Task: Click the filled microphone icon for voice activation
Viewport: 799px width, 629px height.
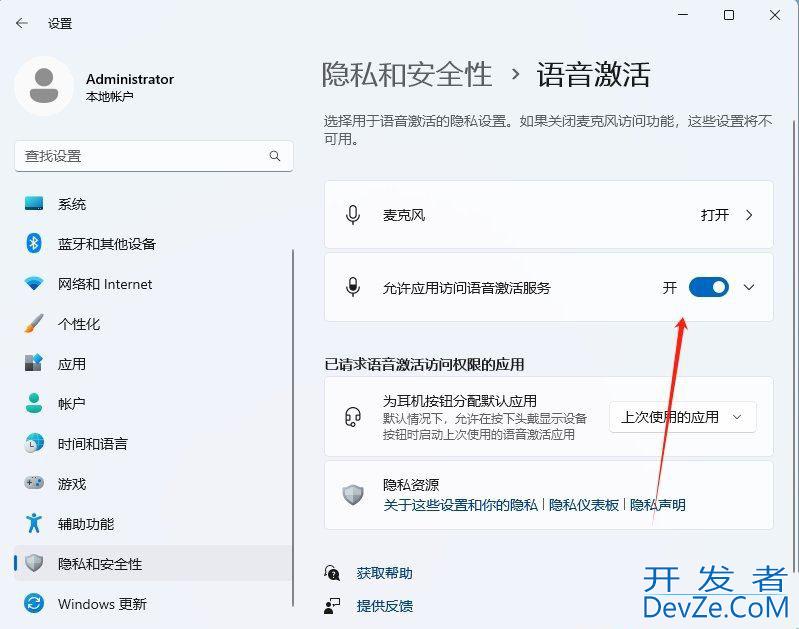Action: point(353,287)
